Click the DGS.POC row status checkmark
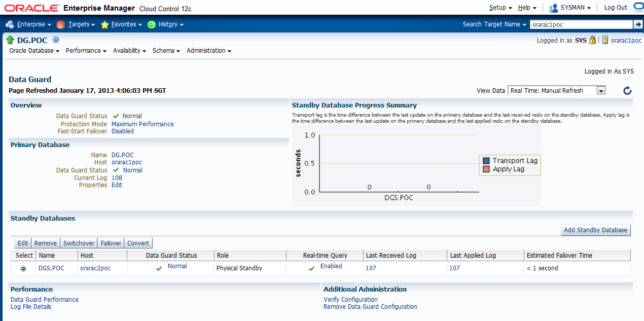Screen dimensions: 644x321 click(159, 268)
